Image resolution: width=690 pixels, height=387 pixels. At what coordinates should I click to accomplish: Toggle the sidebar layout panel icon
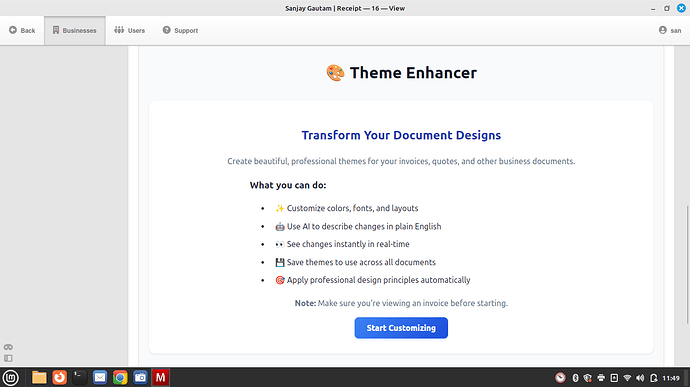coord(8,358)
